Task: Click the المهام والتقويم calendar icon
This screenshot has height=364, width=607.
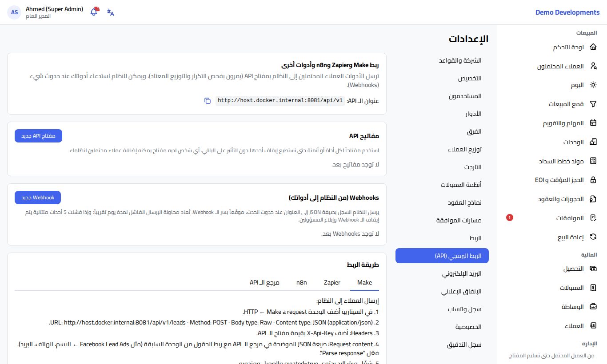Action: [x=593, y=123]
